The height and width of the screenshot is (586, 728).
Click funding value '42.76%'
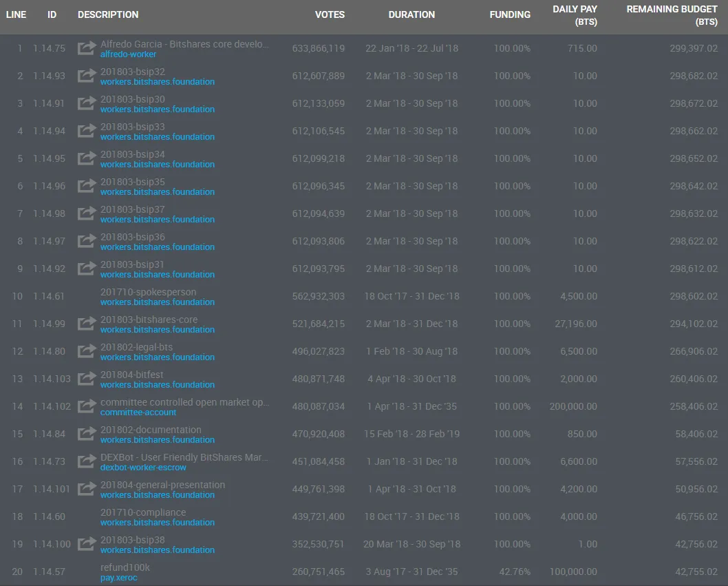pyautogui.click(x=515, y=572)
